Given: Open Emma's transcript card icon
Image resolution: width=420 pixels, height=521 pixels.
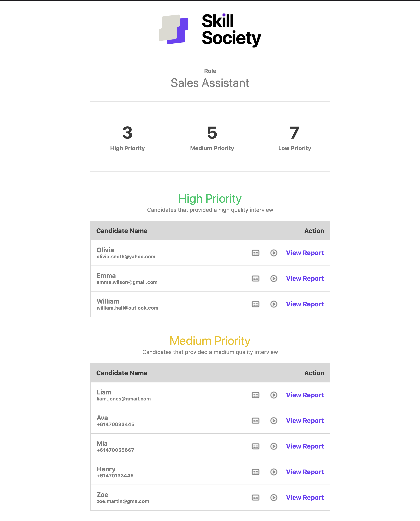Looking at the screenshot, I should pos(255,279).
